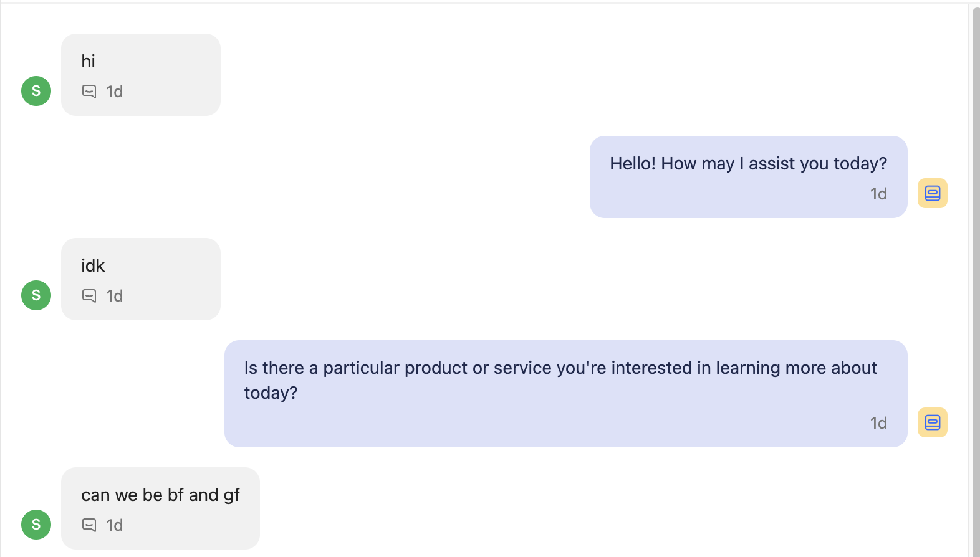Screen dimensions: 980x557
Task: Click the "1d" timestamp under "hi"
Action: pyautogui.click(x=114, y=92)
